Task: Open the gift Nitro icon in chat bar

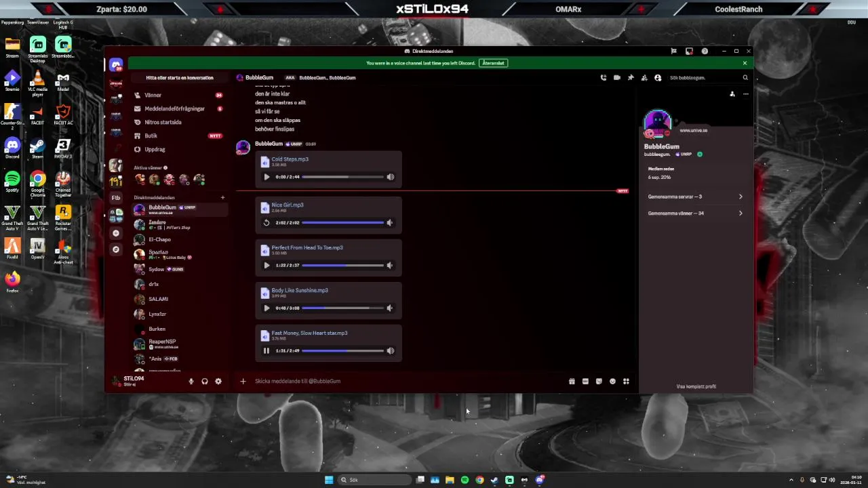Action: point(572,382)
